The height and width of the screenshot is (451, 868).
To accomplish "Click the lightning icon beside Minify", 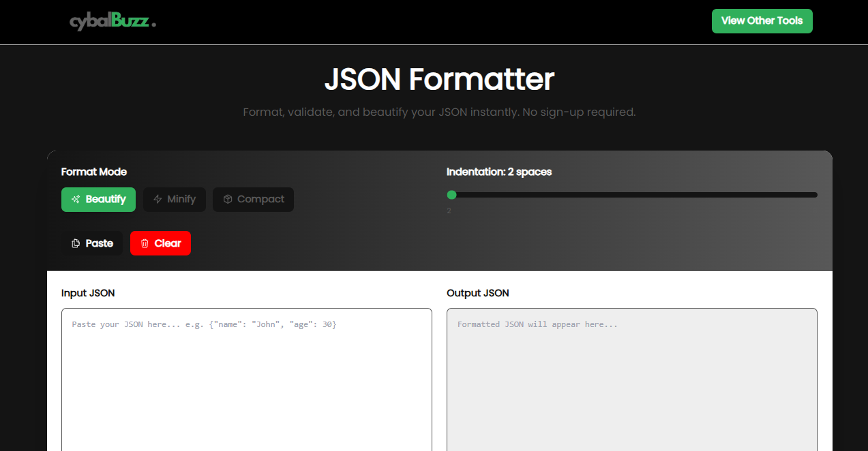I will [158, 199].
